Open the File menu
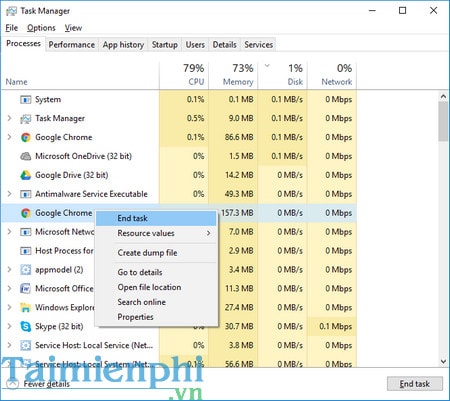This screenshot has height=401, width=450. click(12, 28)
